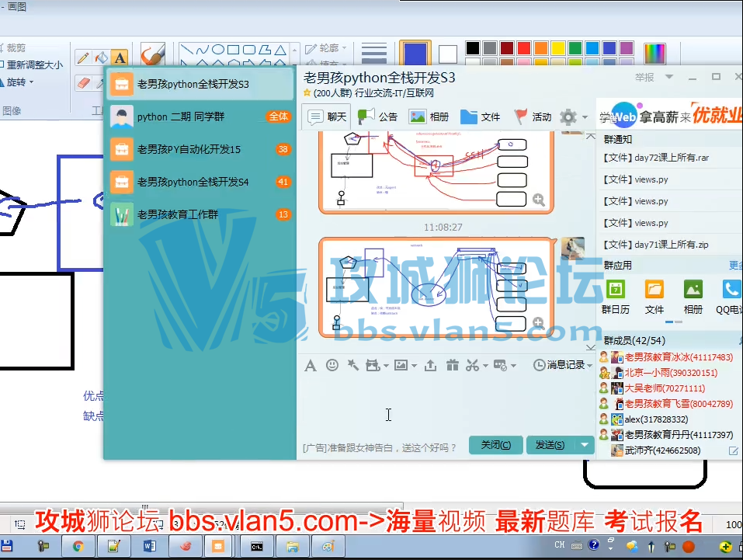Screen dimensions: 743x560
Task: Expand the send options arrow beside 发送
Action: coord(585,445)
